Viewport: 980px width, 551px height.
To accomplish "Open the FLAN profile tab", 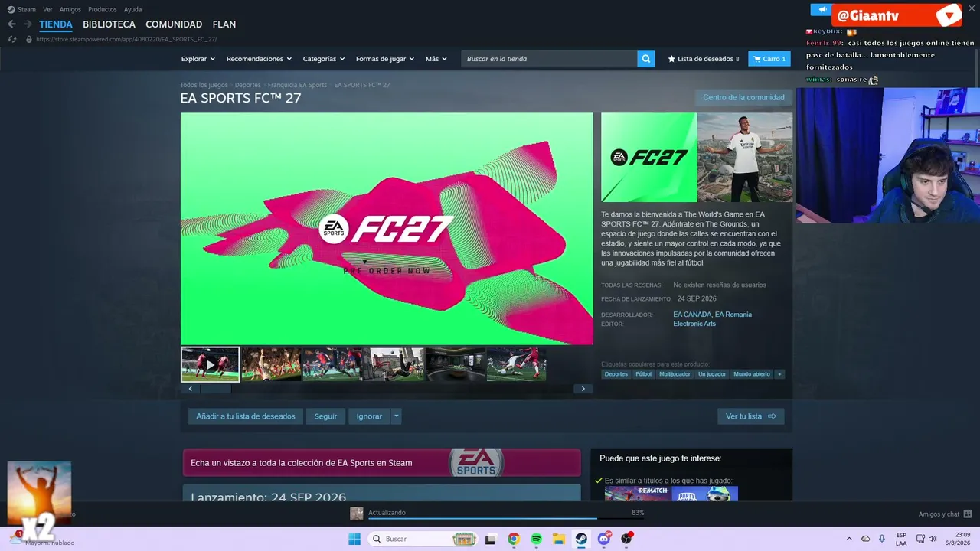I will pos(224,24).
